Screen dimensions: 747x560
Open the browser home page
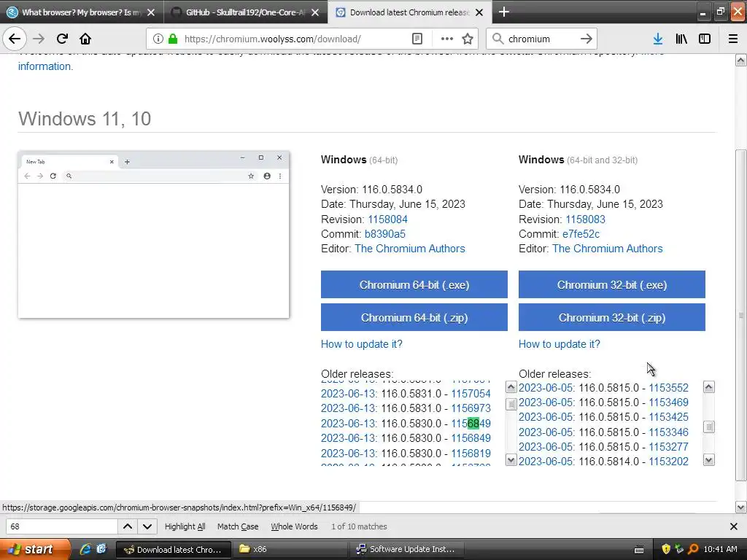[85, 39]
